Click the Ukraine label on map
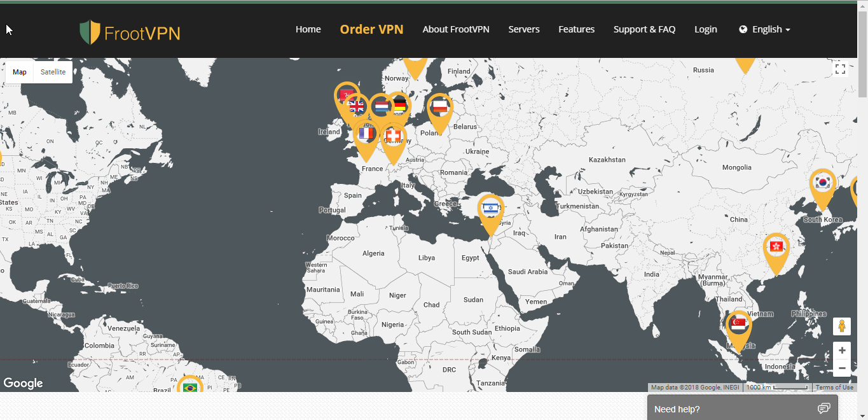868x420 pixels. click(x=477, y=151)
